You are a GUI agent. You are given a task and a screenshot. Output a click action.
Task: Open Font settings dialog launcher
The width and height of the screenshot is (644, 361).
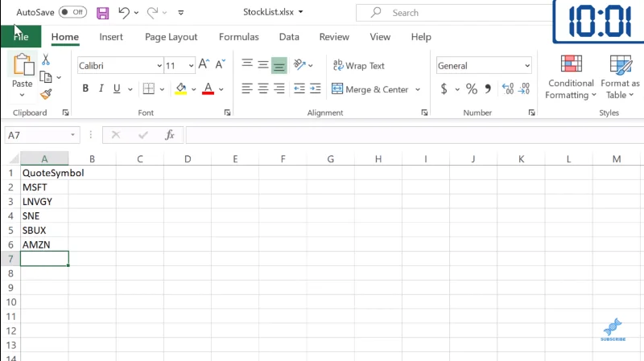pyautogui.click(x=227, y=113)
